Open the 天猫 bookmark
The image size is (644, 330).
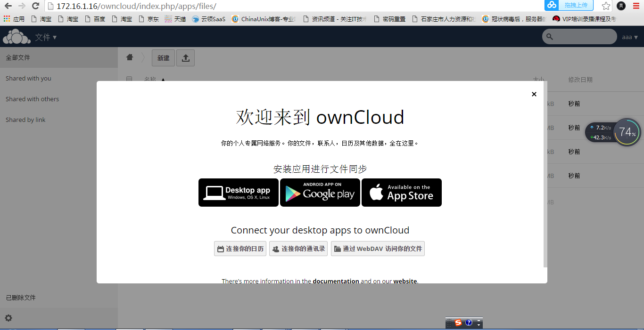pos(175,19)
